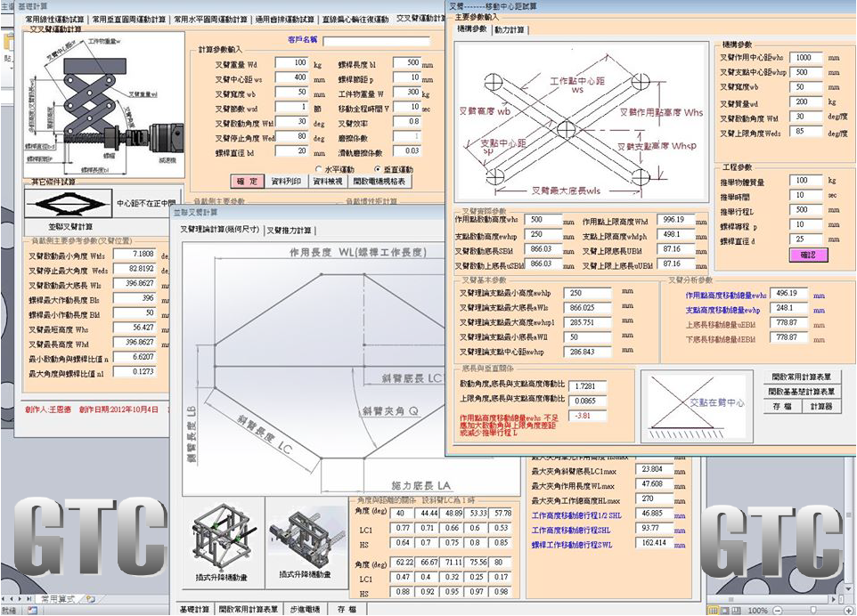Click the 100% zoom level indicator
The width and height of the screenshot is (857, 616).
pyautogui.click(x=757, y=610)
